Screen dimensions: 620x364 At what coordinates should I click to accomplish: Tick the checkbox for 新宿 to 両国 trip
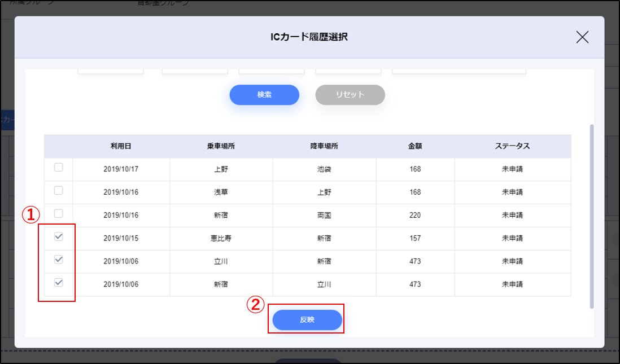pyautogui.click(x=59, y=214)
